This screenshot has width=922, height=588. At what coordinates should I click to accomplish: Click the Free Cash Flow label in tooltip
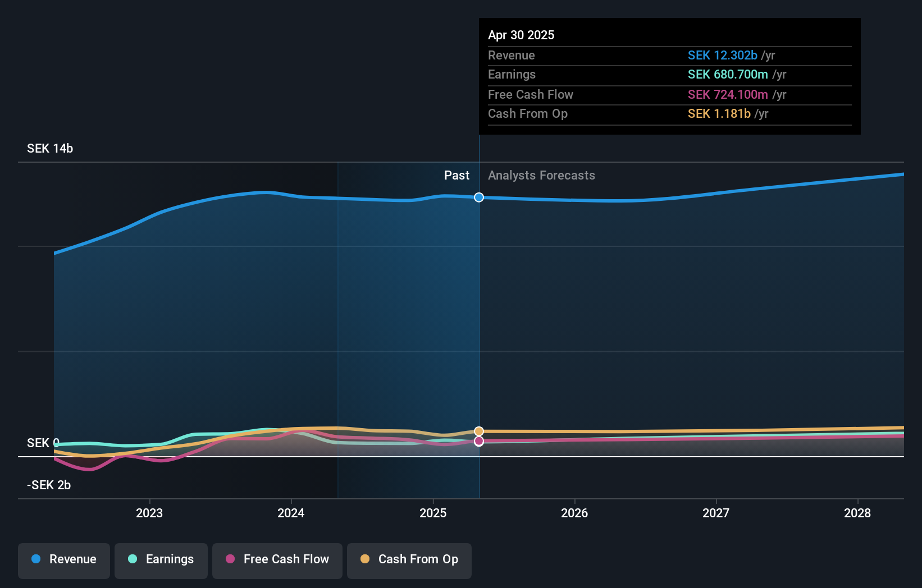click(x=531, y=94)
